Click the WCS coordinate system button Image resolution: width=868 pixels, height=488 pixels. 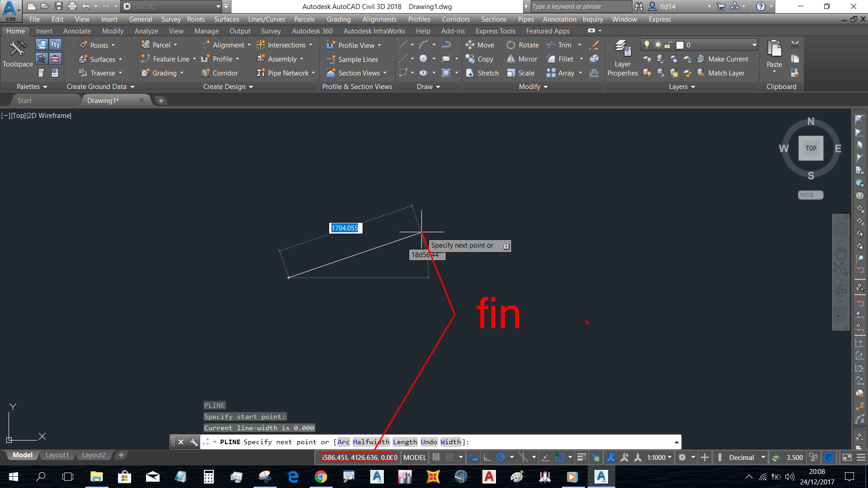pyautogui.click(x=810, y=195)
